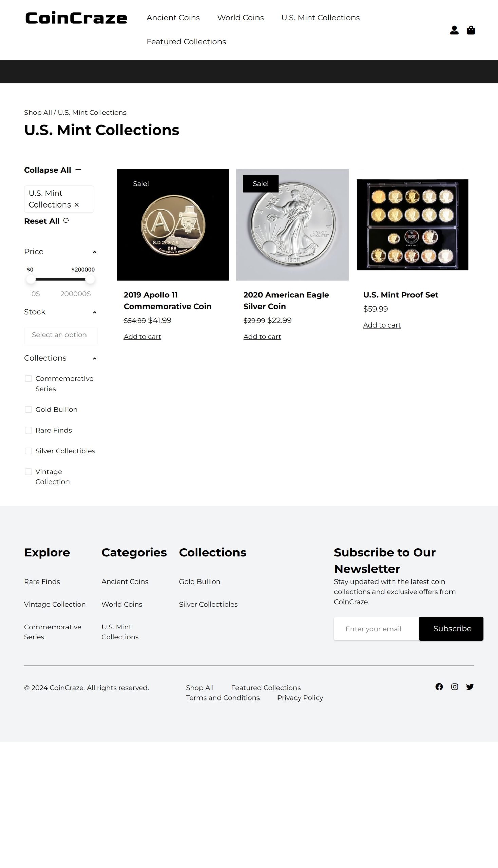
Task: Open the Twitter icon in footer
Action: click(x=470, y=687)
